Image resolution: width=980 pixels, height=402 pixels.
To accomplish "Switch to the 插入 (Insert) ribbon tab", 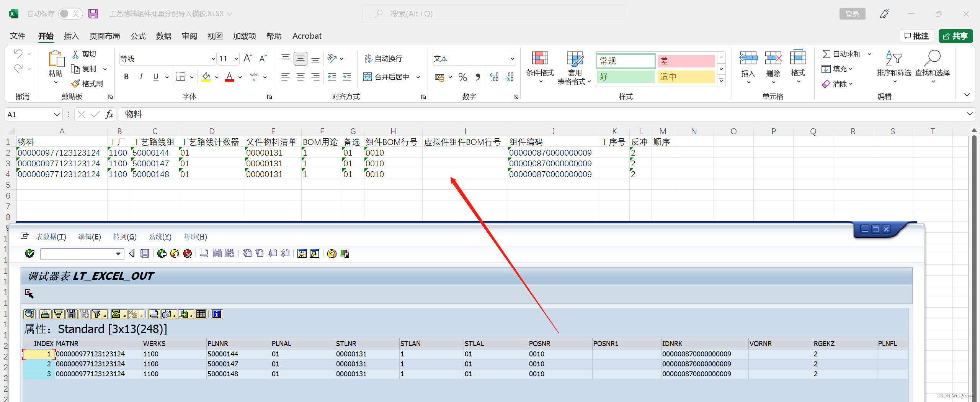I will coord(71,36).
